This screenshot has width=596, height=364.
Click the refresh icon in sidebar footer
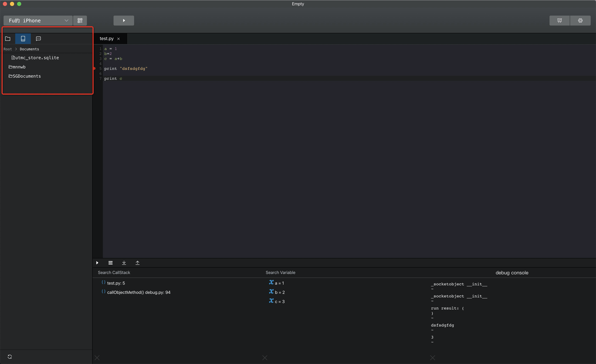pyautogui.click(x=10, y=357)
